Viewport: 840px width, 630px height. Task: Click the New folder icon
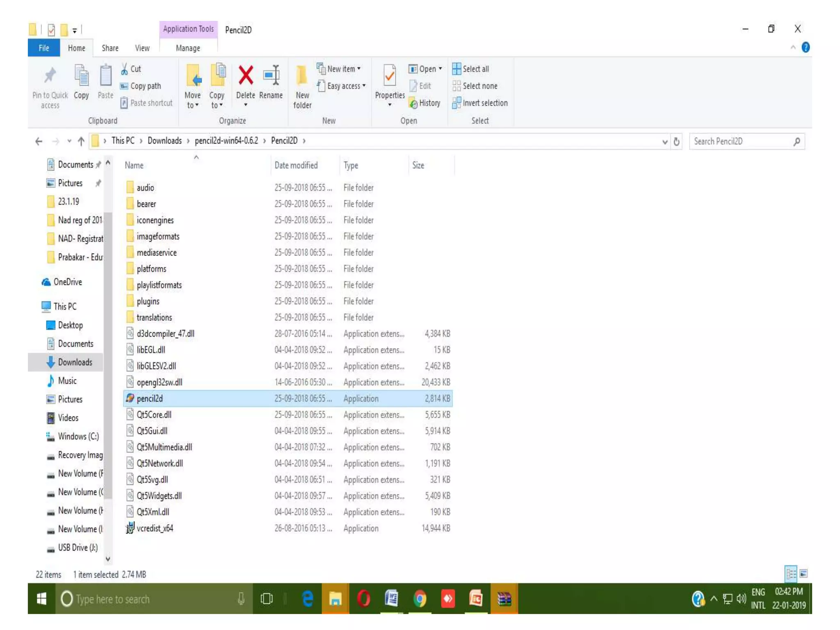302,75
